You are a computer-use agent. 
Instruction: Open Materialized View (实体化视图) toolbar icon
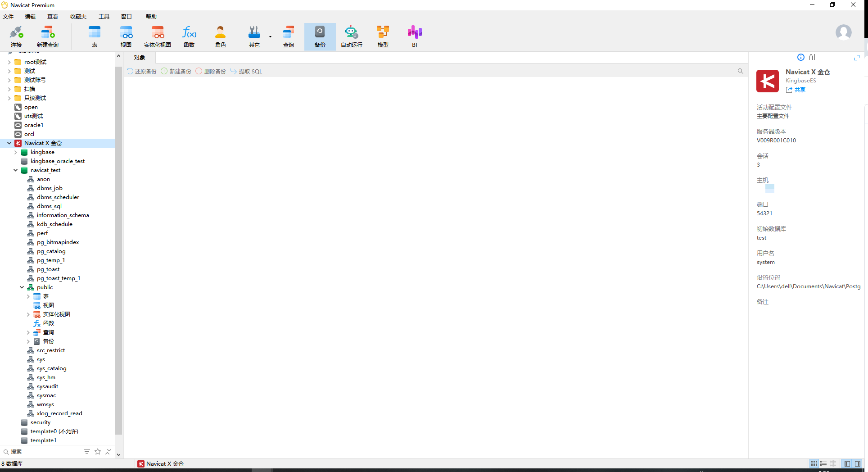tap(158, 36)
